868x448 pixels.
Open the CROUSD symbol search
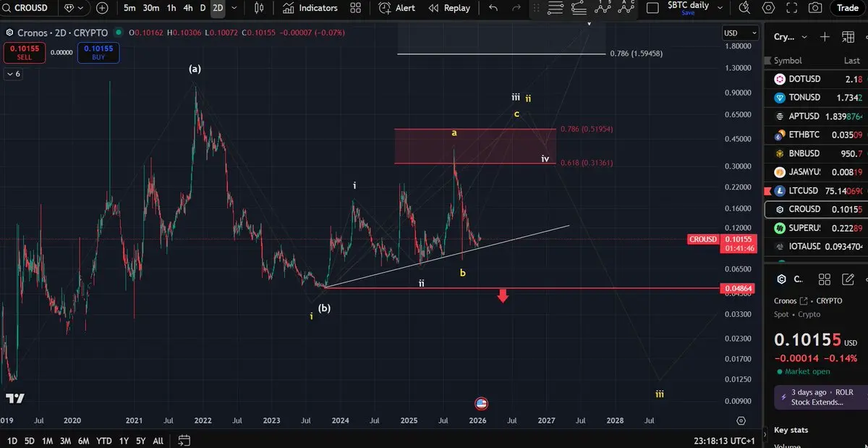26,8
